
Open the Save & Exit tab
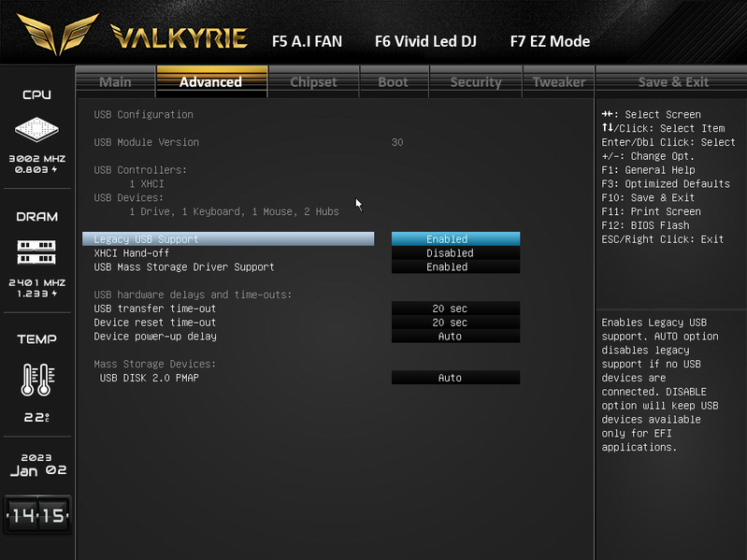point(673,82)
